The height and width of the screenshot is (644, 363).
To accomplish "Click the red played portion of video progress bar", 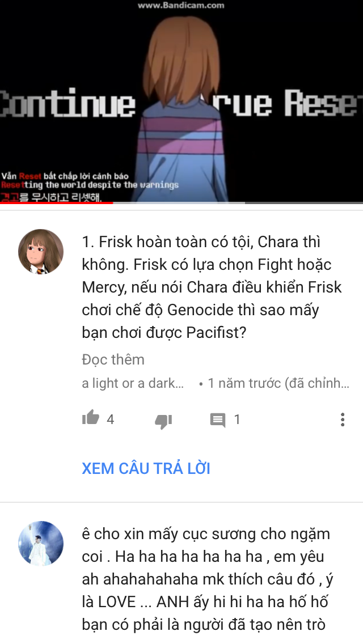I will coord(56,202).
